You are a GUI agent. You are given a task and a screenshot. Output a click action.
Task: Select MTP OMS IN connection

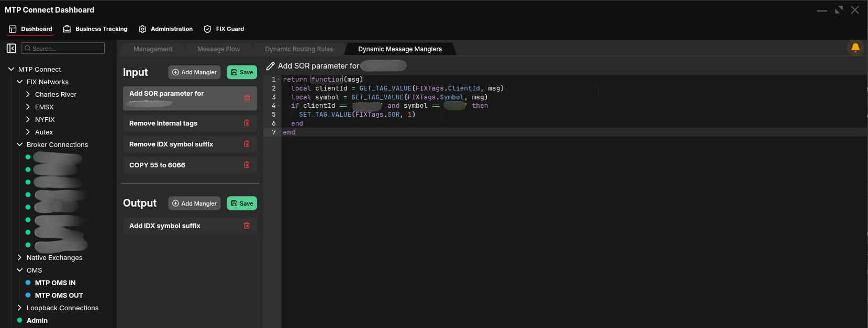55,283
